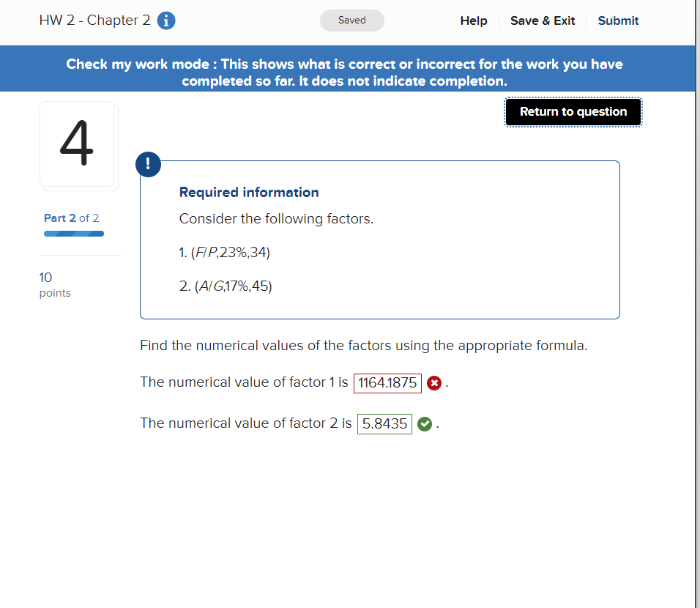This screenshot has height=608, width=700.
Task: Click the factor list item 1 (F/P,23%,34)
Action: pos(224,252)
